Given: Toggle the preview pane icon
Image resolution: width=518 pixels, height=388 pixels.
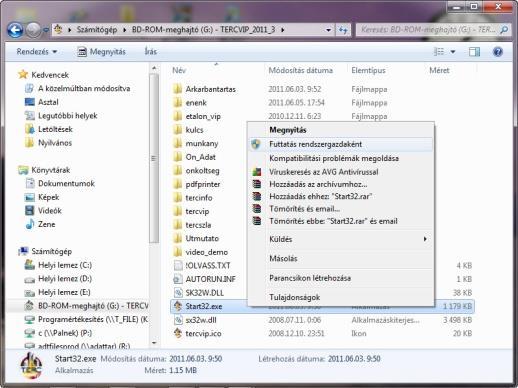Looking at the screenshot, I should [x=474, y=52].
